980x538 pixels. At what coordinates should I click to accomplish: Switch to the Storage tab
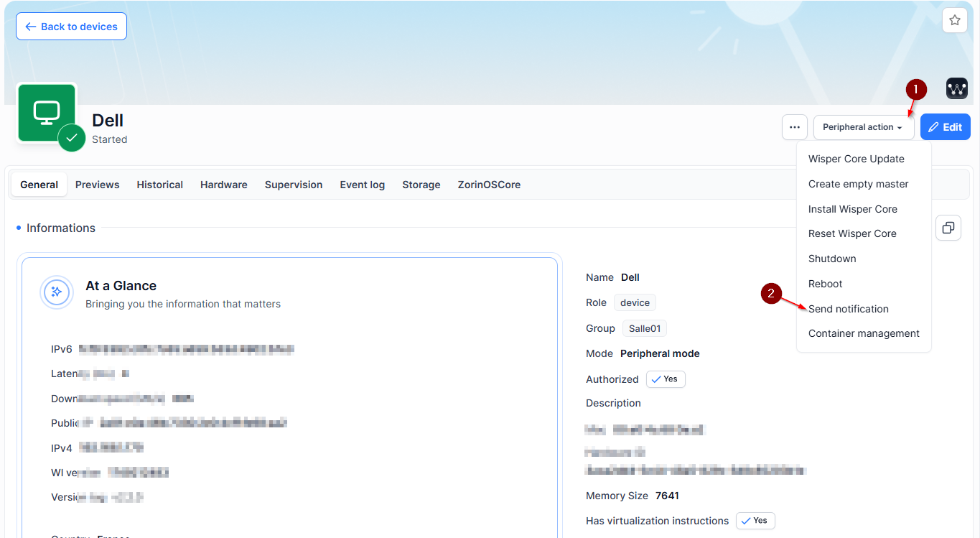(x=421, y=185)
